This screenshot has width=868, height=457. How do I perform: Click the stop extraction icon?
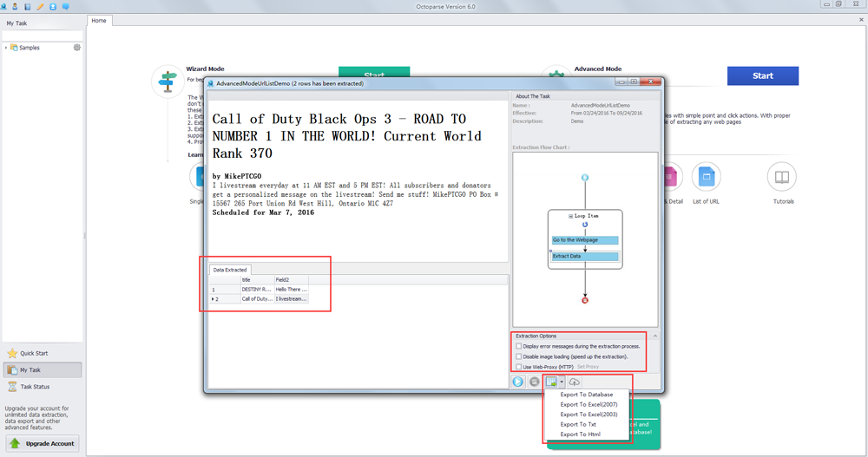[x=535, y=382]
